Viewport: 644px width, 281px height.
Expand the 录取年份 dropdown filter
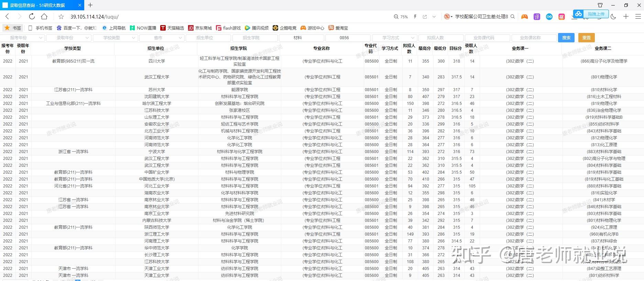tap(69, 38)
